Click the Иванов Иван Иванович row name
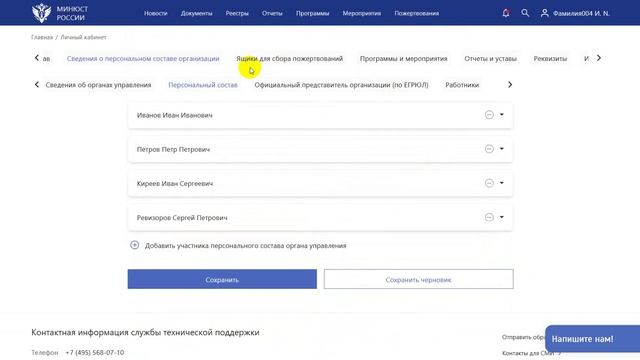The image size is (640, 360). point(174,116)
